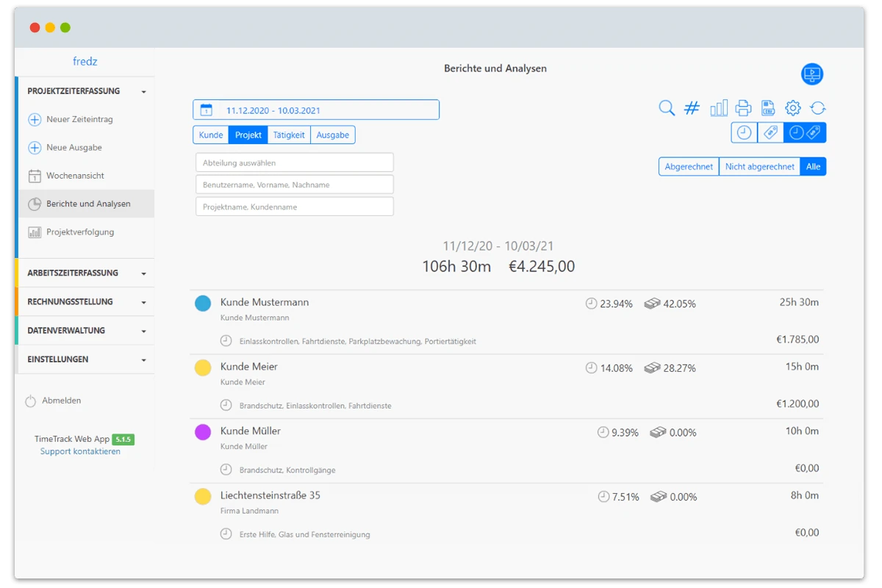Click the magnifier search icon

click(x=667, y=109)
